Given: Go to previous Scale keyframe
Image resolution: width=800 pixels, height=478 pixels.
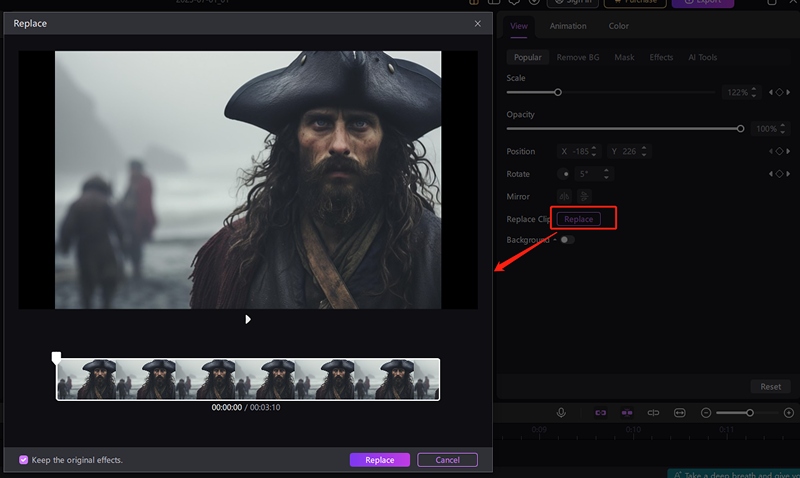Looking at the screenshot, I should pos(770,92).
